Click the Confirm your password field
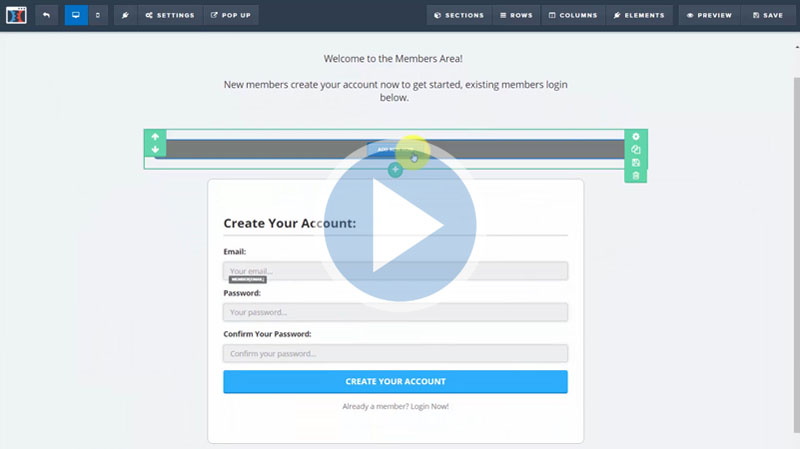800x449 pixels. coord(395,353)
